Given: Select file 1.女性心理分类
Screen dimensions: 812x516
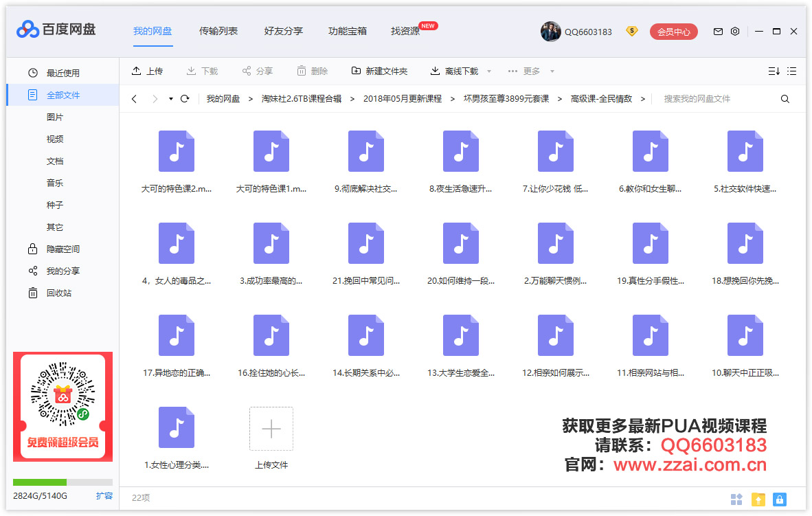Looking at the screenshot, I should click(177, 438).
